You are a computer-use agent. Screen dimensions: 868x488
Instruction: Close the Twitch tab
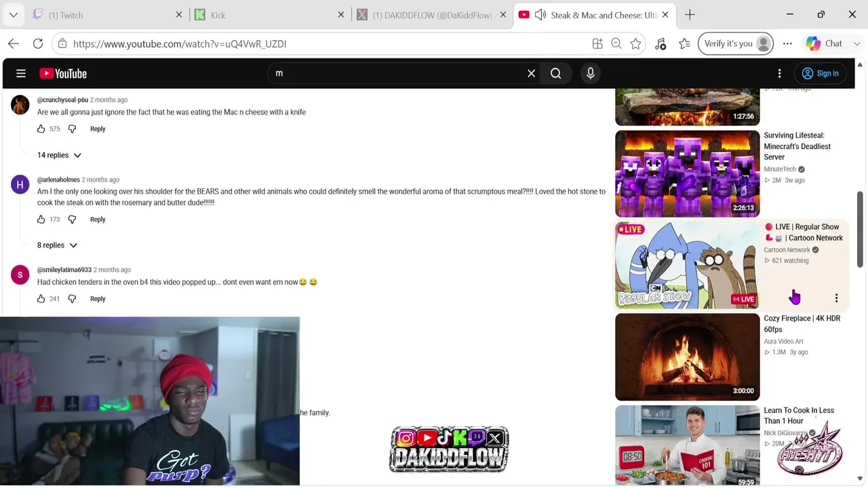[x=179, y=15]
